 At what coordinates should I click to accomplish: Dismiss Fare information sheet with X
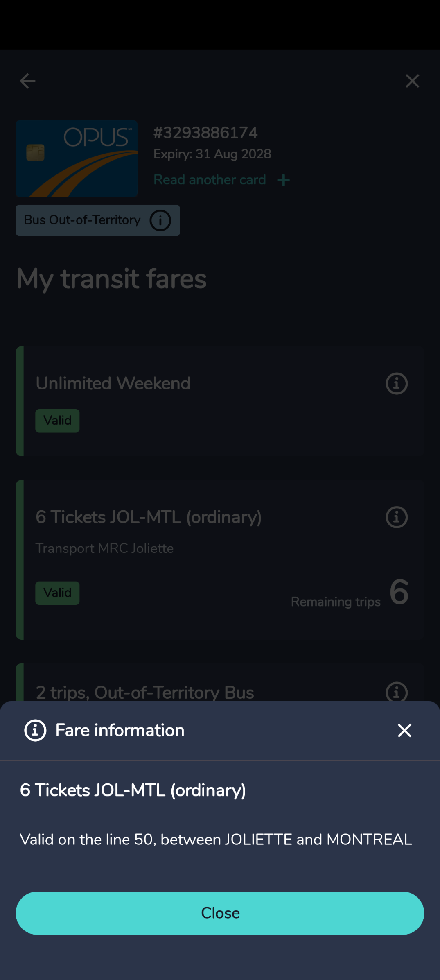coord(404,730)
